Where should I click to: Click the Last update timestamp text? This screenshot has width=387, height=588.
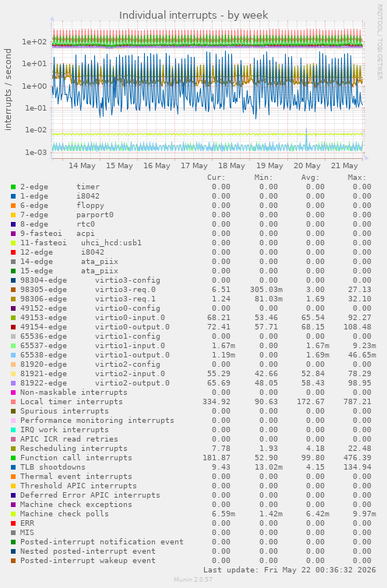(290, 570)
